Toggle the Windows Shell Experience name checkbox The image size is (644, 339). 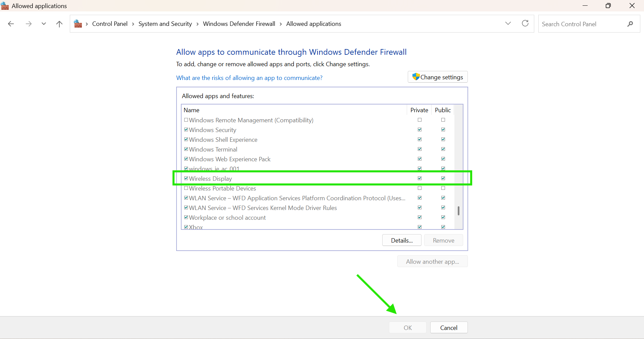click(186, 139)
